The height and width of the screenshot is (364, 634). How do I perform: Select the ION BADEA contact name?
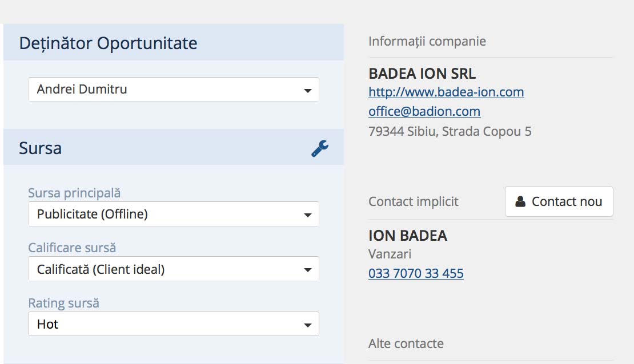[x=408, y=236]
